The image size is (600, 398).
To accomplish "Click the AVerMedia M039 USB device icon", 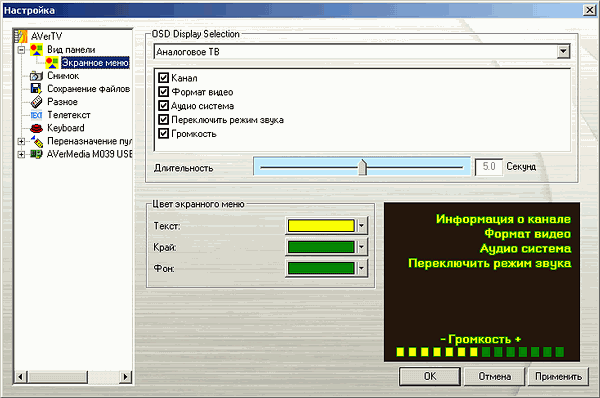I will click(x=36, y=154).
